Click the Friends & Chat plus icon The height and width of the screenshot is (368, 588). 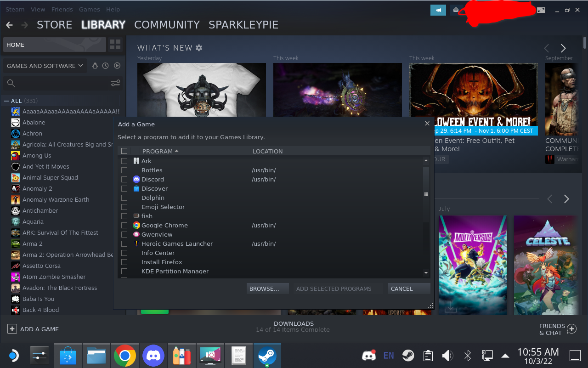click(571, 329)
